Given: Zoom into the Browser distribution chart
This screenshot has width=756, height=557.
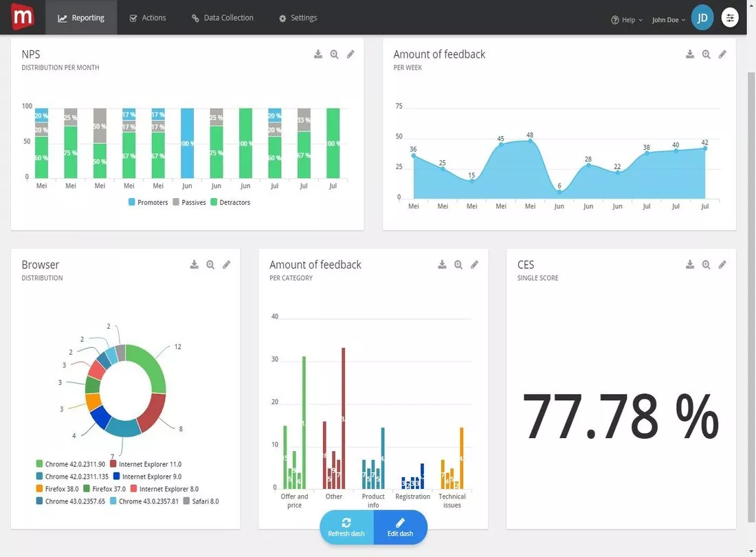Looking at the screenshot, I should click(x=210, y=264).
